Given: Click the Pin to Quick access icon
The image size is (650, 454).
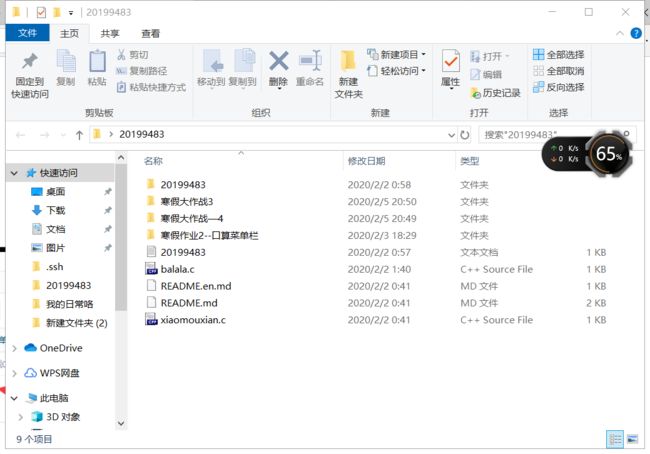Looking at the screenshot, I should pos(29,61).
